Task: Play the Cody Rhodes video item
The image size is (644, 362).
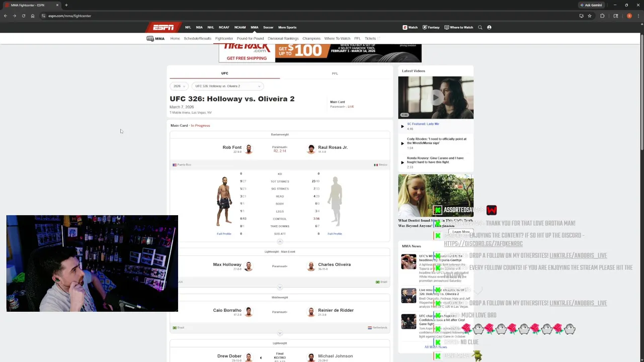Action: click(x=436, y=143)
